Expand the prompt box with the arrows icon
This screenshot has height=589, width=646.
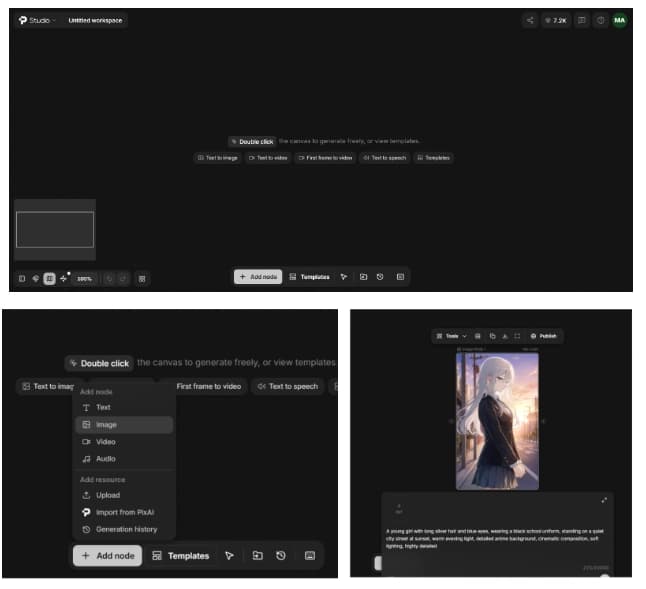pyautogui.click(x=604, y=500)
